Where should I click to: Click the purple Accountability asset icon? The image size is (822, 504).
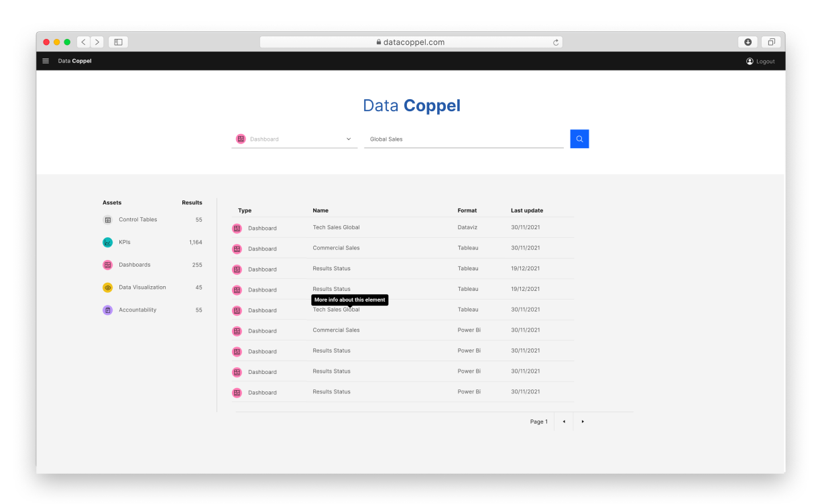click(x=108, y=310)
